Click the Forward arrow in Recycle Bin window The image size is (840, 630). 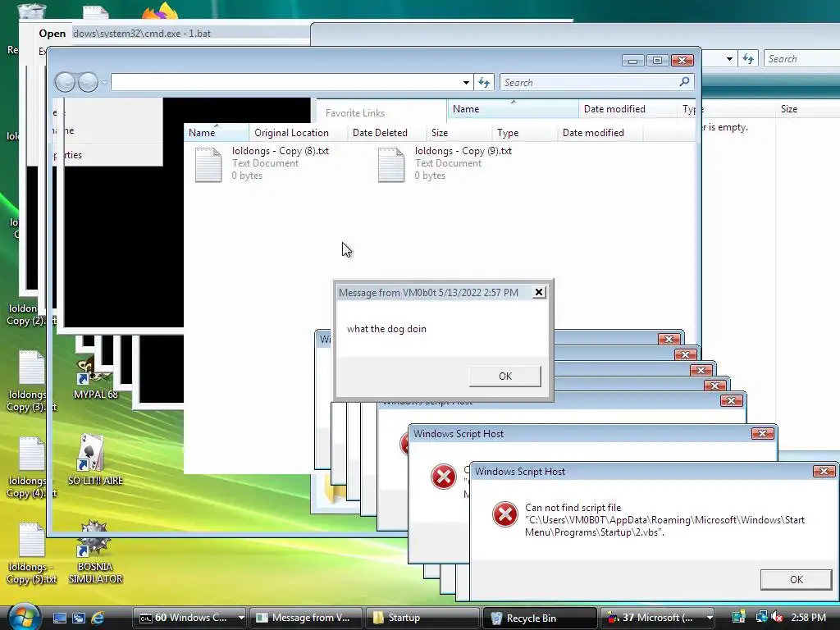pyautogui.click(x=88, y=83)
